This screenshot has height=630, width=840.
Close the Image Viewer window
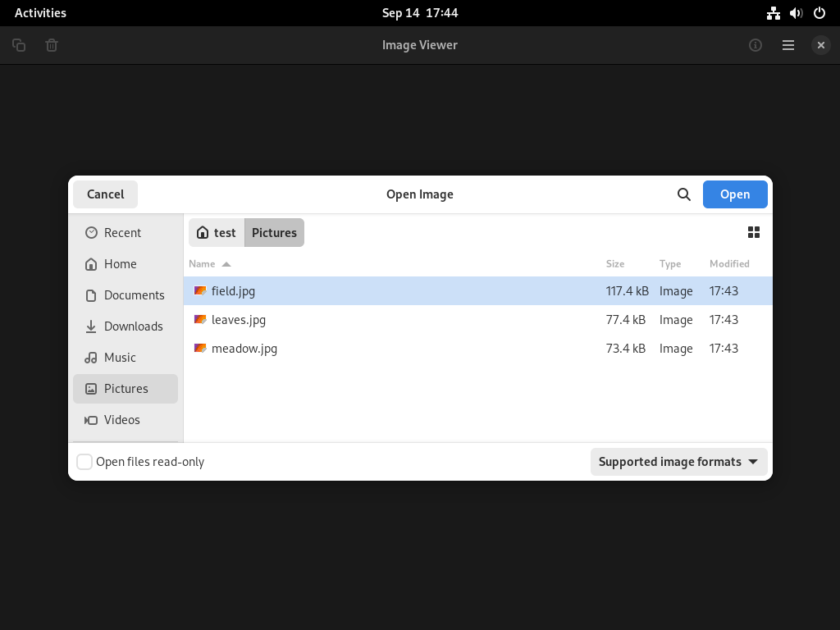pos(820,45)
